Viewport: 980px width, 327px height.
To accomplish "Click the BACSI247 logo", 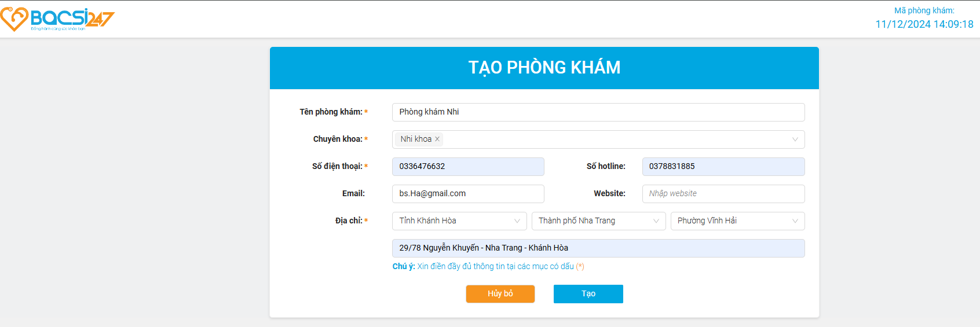I will point(57,19).
